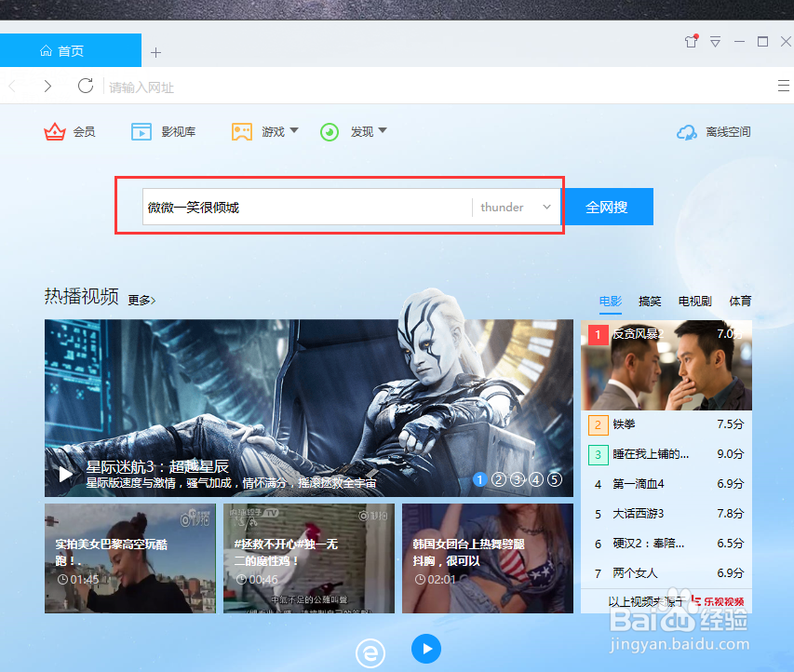The width and height of the screenshot is (794, 672).
Task: Switch to the 电视剧 ranking tab
Action: point(694,302)
